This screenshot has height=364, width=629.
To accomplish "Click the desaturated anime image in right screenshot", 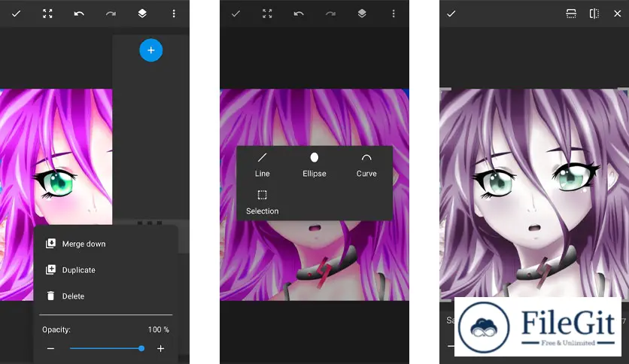I will point(534,193).
